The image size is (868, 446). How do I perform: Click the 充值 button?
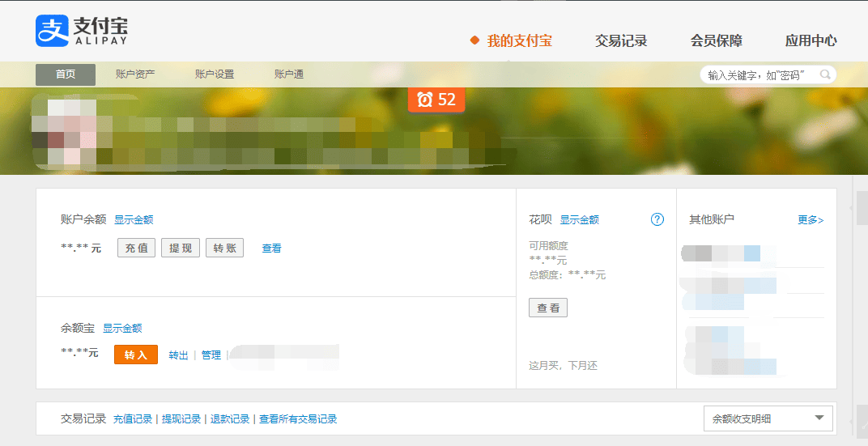(x=137, y=248)
